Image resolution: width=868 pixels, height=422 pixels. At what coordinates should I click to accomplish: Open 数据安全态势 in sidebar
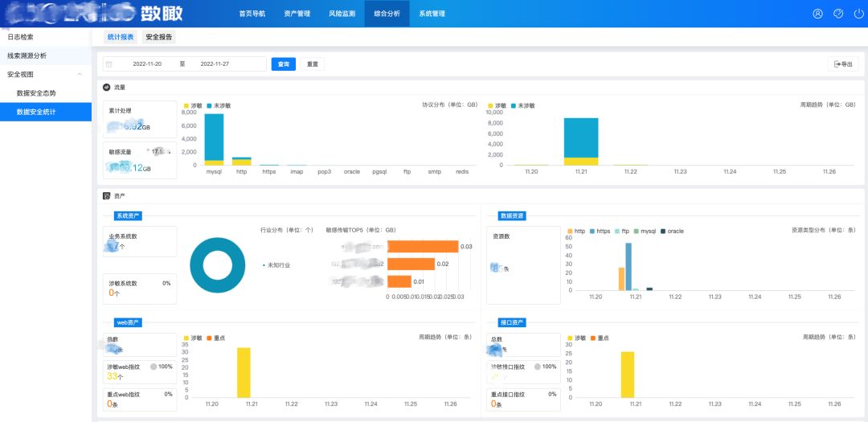tap(45, 93)
